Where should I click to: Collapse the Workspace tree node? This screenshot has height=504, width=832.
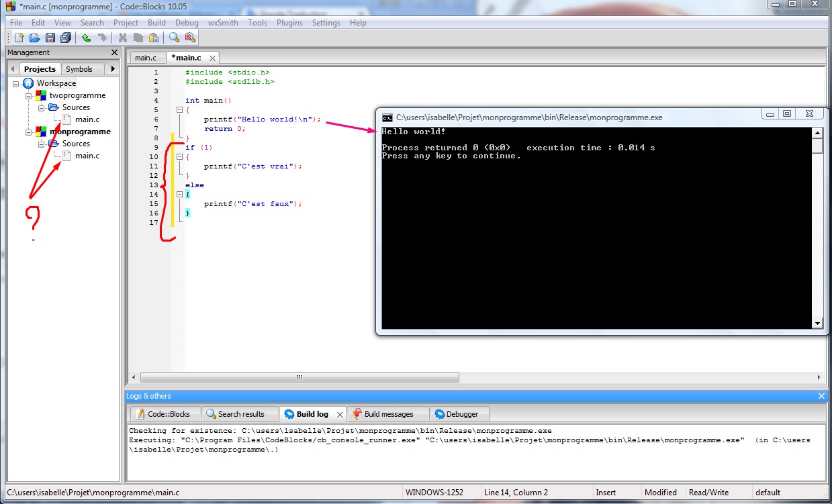point(16,83)
